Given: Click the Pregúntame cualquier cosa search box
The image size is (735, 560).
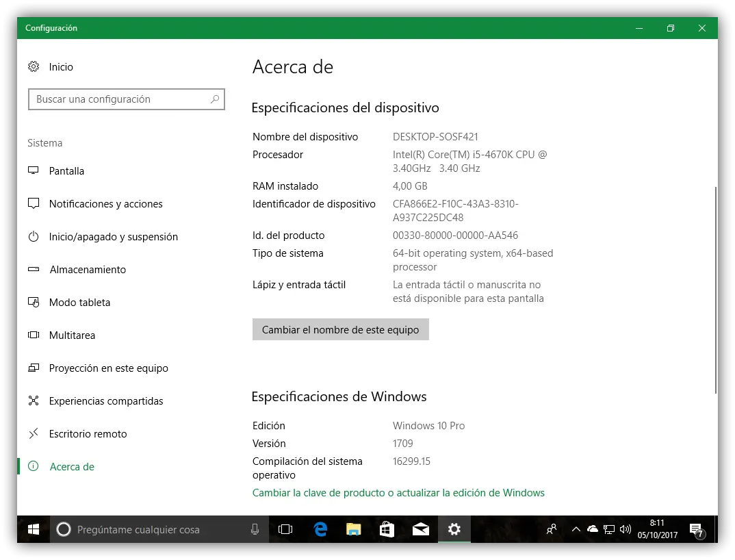Looking at the screenshot, I should 159,529.
